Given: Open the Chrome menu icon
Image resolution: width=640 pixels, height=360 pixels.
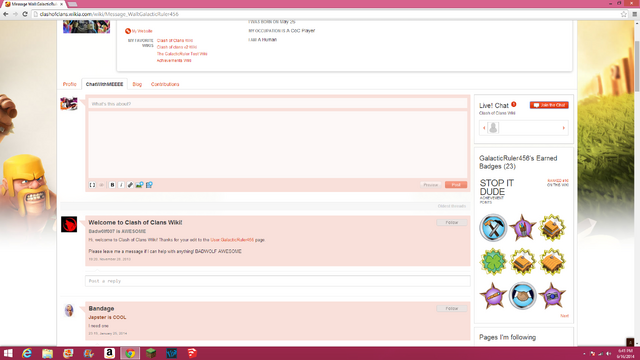Looking at the screenshot, I should tap(635, 14).
